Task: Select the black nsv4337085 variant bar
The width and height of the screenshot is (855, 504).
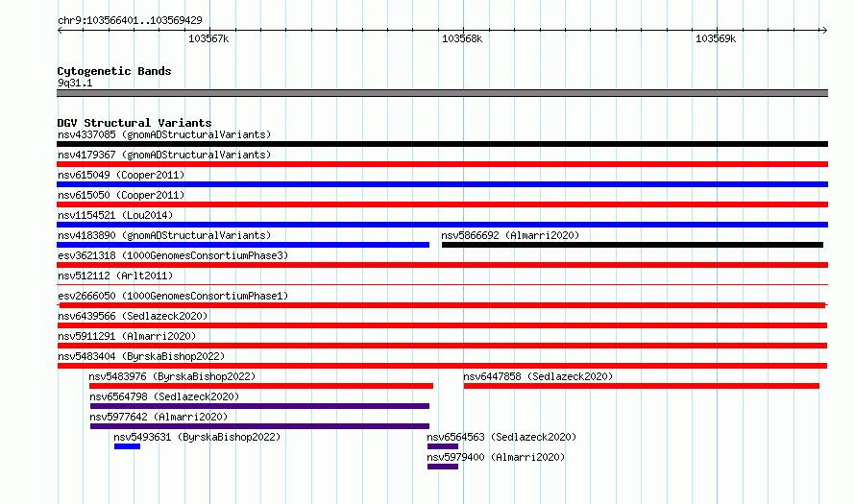Action: click(442, 144)
